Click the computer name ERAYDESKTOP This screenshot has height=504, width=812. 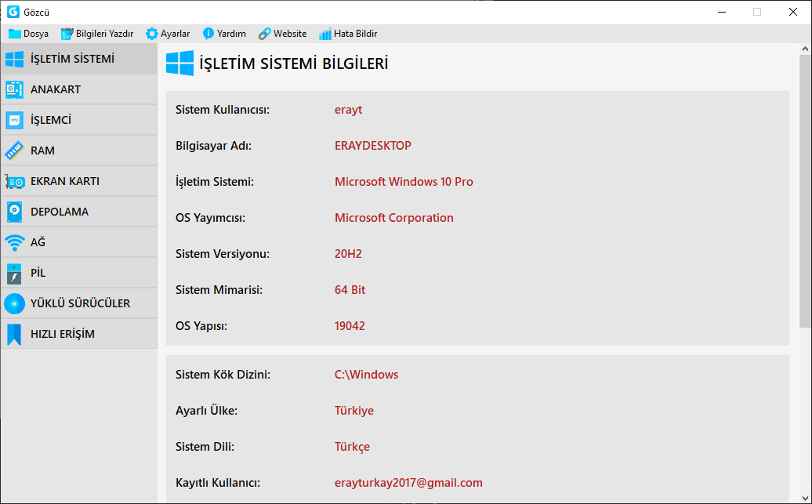point(373,146)
